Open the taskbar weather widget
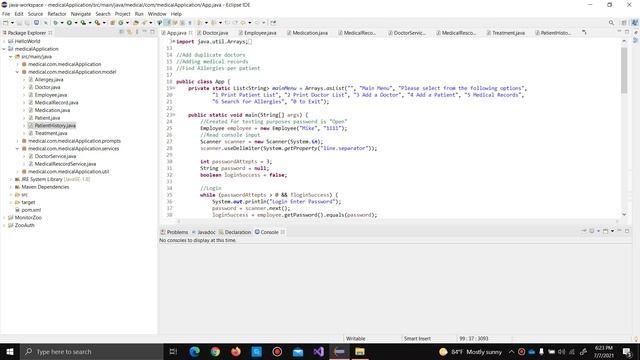Viewport: 640px width, 360px height. [470, 351]
